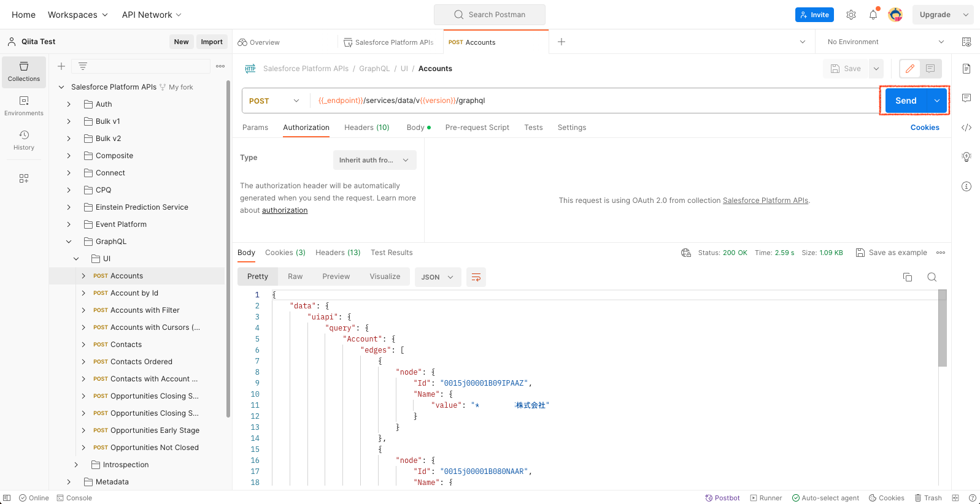The image size is (980, 504).
Task: Click the Import button
Action: coord(212,42)
